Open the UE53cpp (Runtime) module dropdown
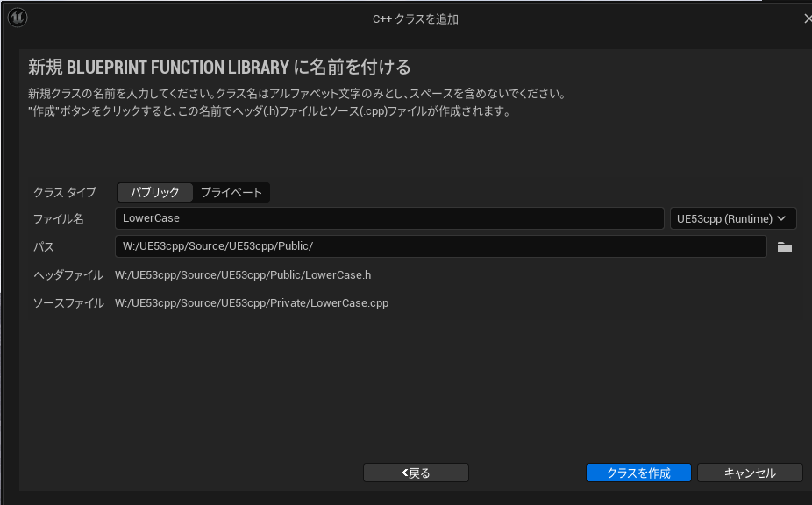Image resolution: width=812 pixels, height=505 pixels. click(733, 218)
